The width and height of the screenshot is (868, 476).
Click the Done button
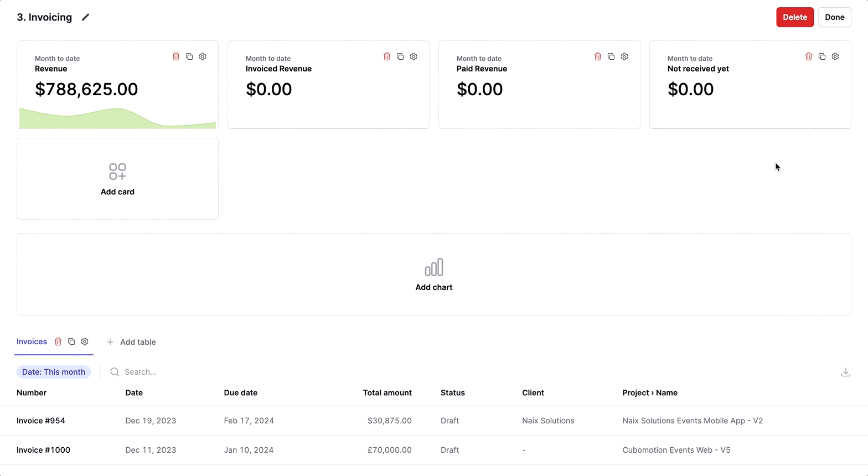click(834, 17)
